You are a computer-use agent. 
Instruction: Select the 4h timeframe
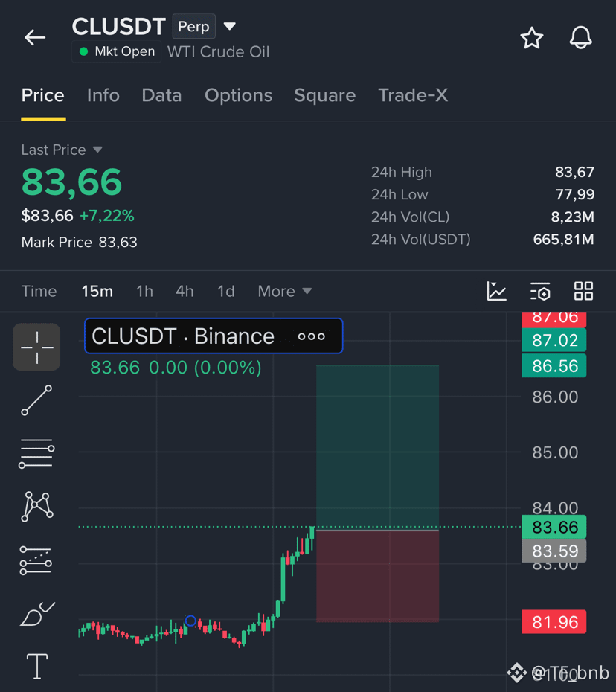(185, 291)
